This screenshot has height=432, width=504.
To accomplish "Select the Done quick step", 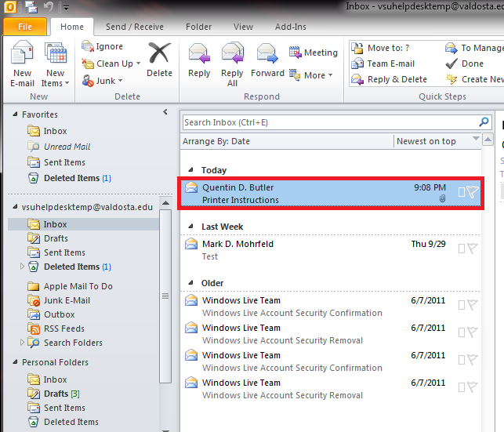I will coord(465,64).
